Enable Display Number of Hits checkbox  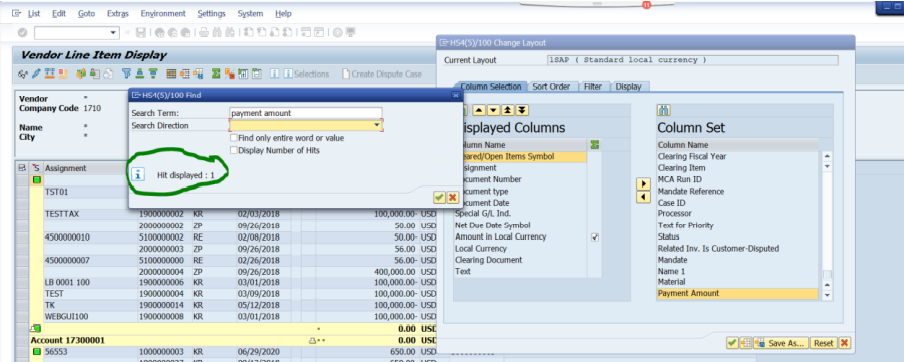click(x=233, y=150)
